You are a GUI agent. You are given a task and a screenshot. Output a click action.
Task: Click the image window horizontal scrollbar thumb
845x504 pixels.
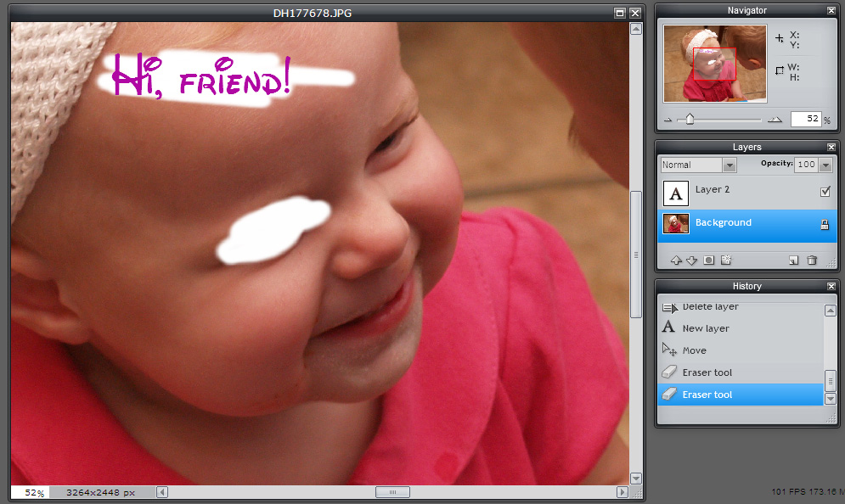click(392, 491)
